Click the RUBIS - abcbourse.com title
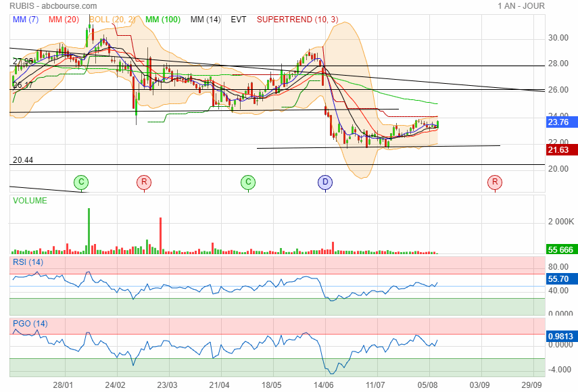 click(53, 6)
